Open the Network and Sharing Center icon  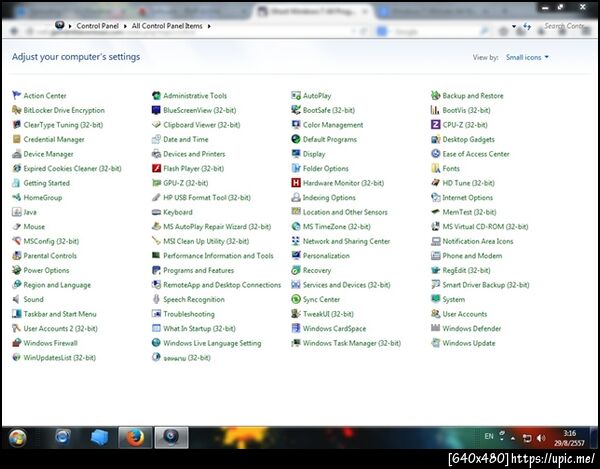(x=296, y=241)
